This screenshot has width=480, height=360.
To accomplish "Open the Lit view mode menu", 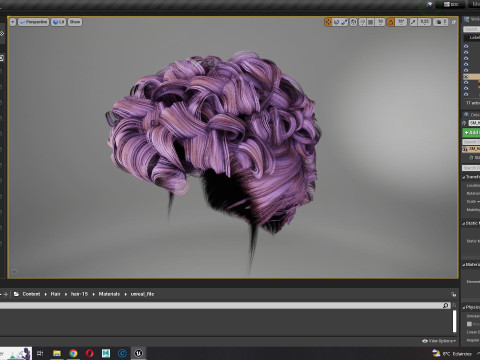I will (x=58, y=22).
